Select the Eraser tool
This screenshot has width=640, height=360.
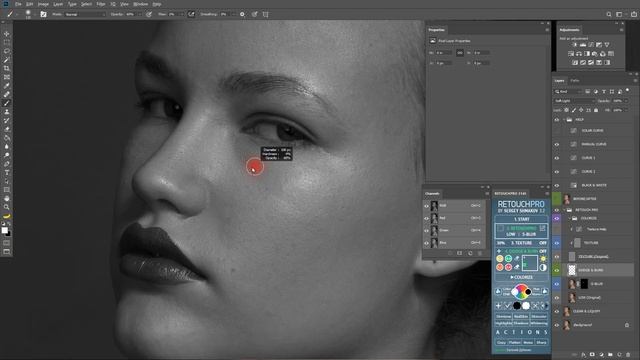point(7,129)
